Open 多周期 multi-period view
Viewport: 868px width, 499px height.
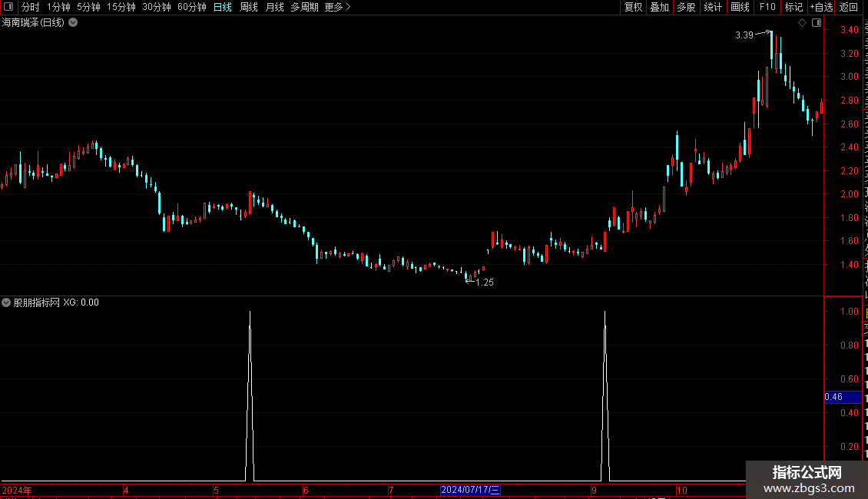[x=304, y=7]
